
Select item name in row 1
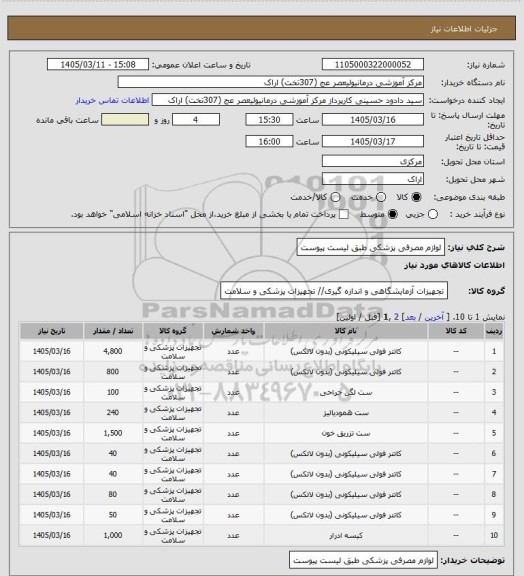(346, 352)
